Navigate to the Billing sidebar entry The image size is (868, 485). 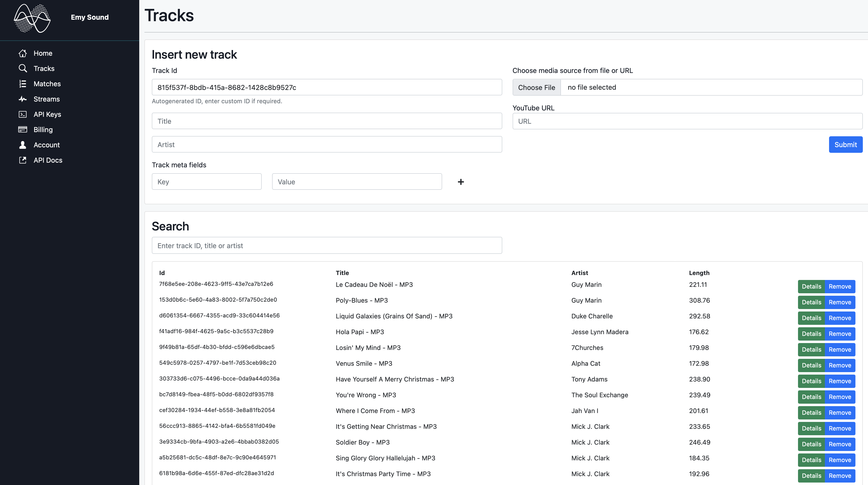click(43, 129)
